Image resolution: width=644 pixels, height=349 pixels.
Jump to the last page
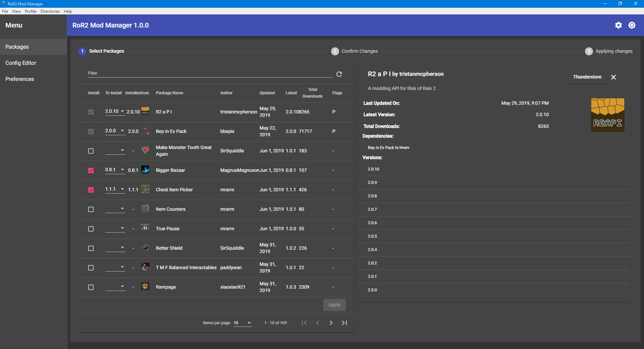(344, 323)
